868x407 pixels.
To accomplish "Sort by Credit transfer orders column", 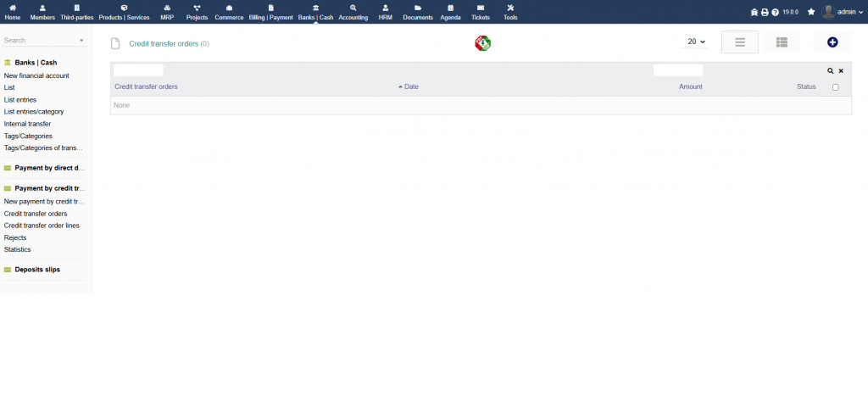I will point(146,87).
